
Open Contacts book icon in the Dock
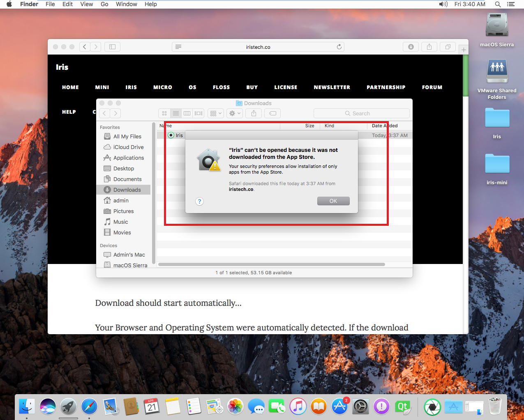tap(131, 406)
